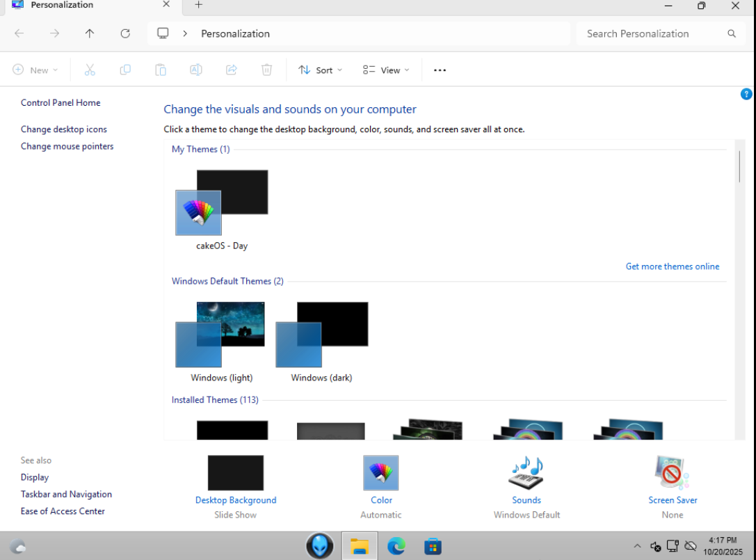Expand the address bar path chevron
The image size is (756, 560).
[185, 33]
